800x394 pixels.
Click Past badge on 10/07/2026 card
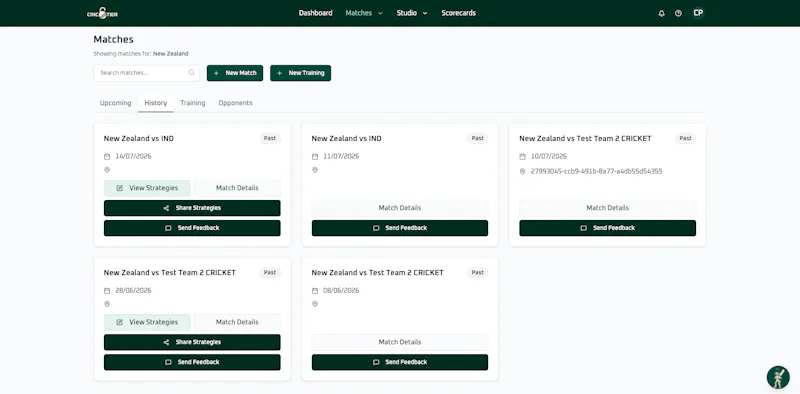(685, 138)
